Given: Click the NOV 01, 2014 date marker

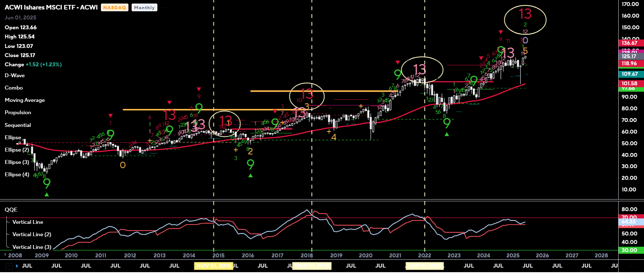Looking at the screenshot, I should [x=213, y=266].
